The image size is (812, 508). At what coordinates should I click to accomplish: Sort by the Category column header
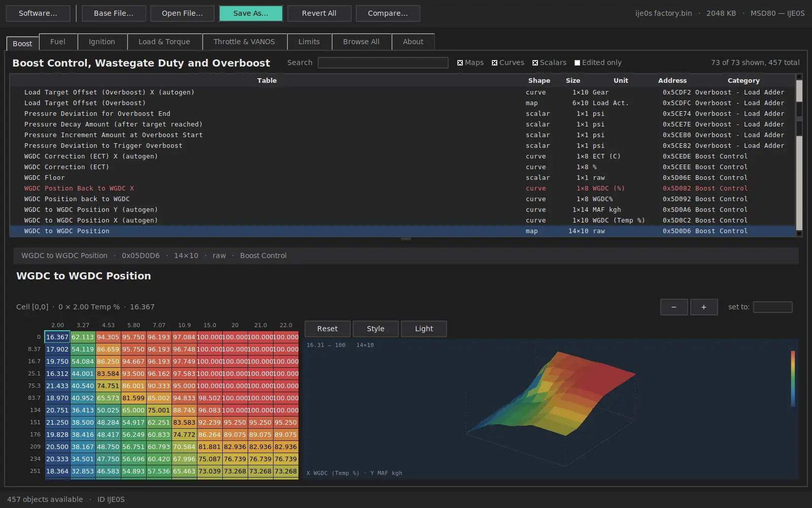click(x=743, y=80)
